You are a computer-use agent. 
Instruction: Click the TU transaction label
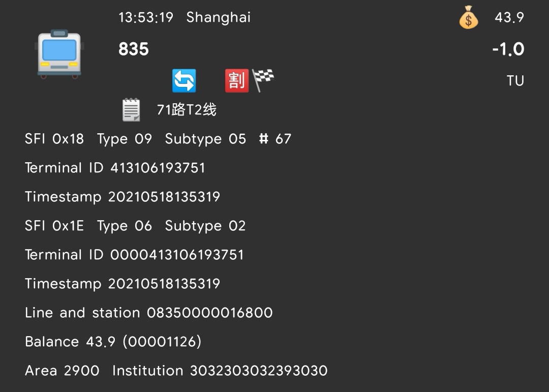point(515,81)
